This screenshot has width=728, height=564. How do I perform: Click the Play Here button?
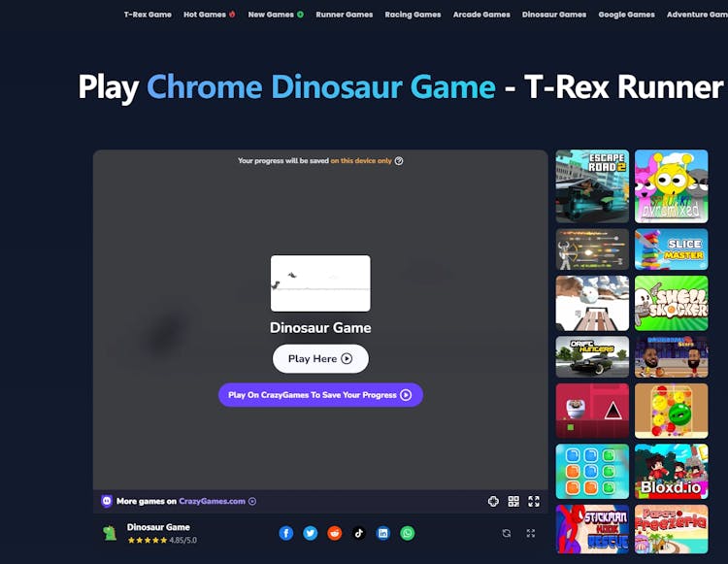[x=320, y=359]
